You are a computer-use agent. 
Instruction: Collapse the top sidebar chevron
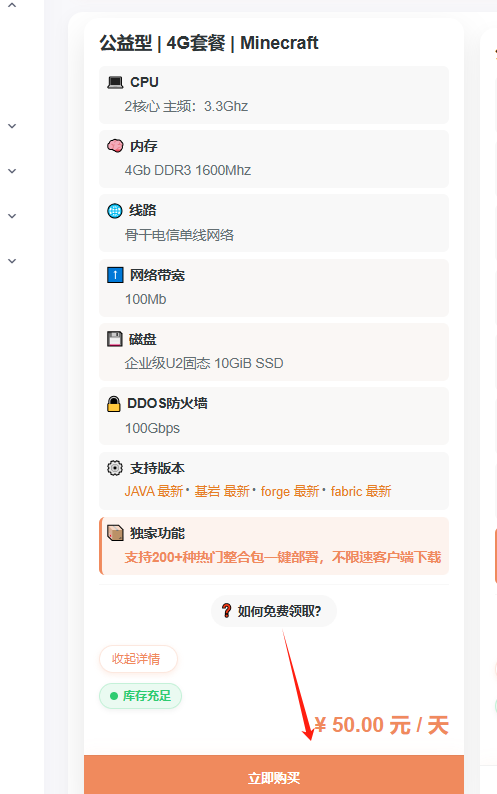tap(12, 6)
